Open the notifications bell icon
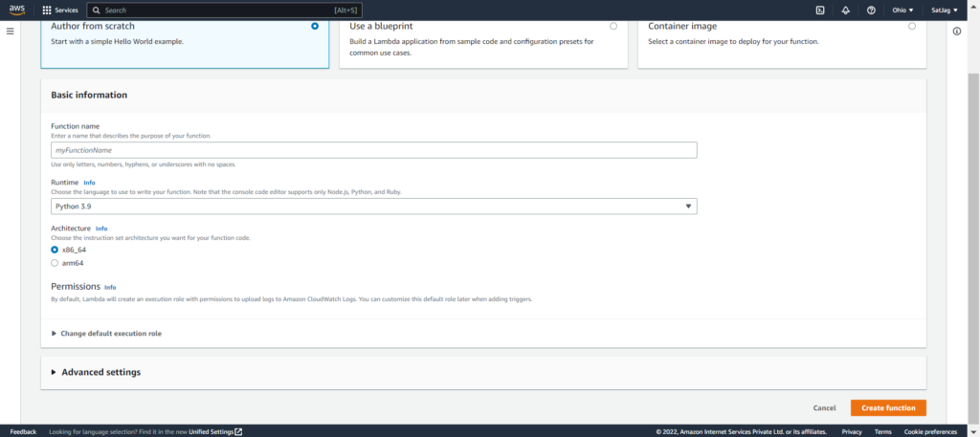Viewport: 980px width, 437px height. click(x=846, y=10)
